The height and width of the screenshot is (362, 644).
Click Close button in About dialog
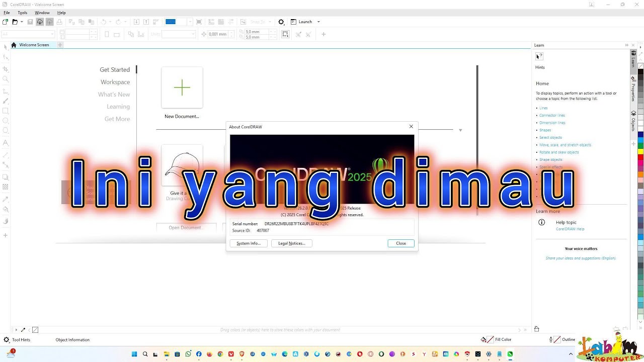(401, 243)
